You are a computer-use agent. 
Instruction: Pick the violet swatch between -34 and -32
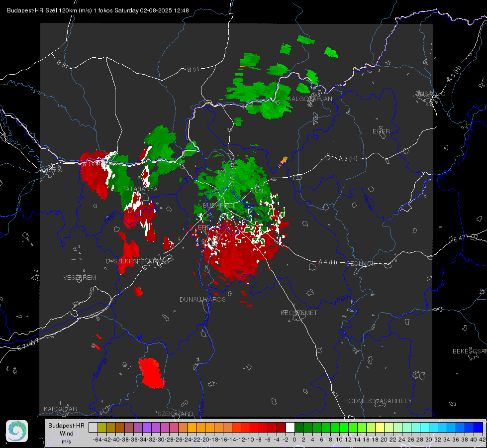tap(147, 428)
